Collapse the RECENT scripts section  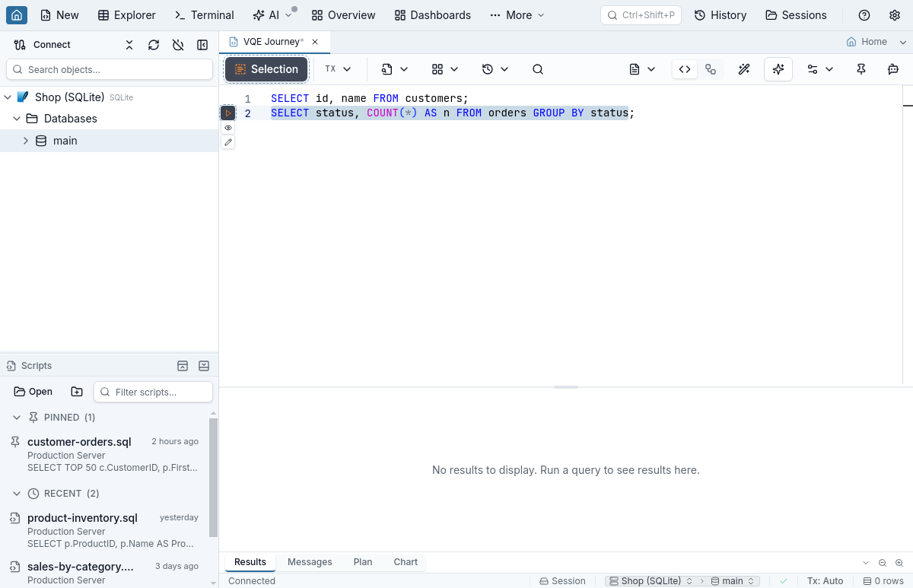point(16,494)
